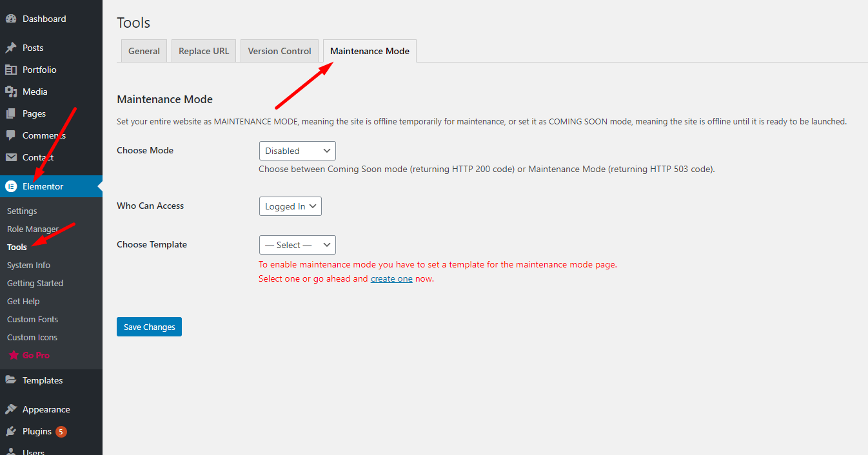Click the Dashboard gauge icon
Screen dimensions: 868x455
tap(11, 19)
